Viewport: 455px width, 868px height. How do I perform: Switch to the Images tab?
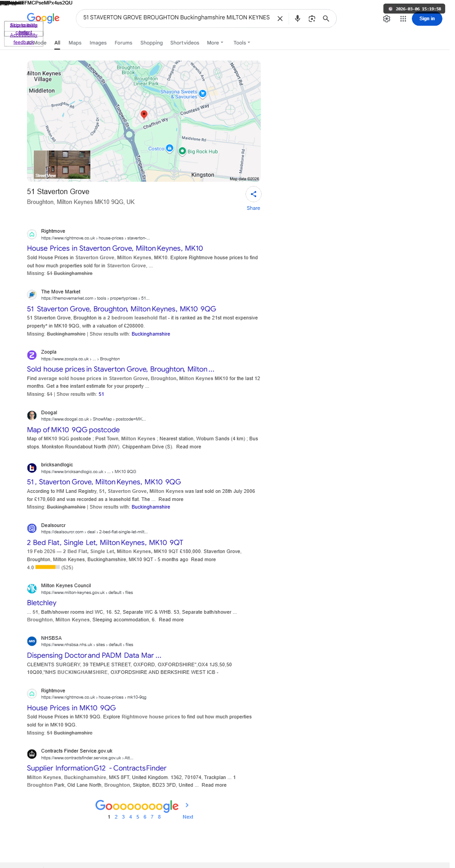[98, 43]
